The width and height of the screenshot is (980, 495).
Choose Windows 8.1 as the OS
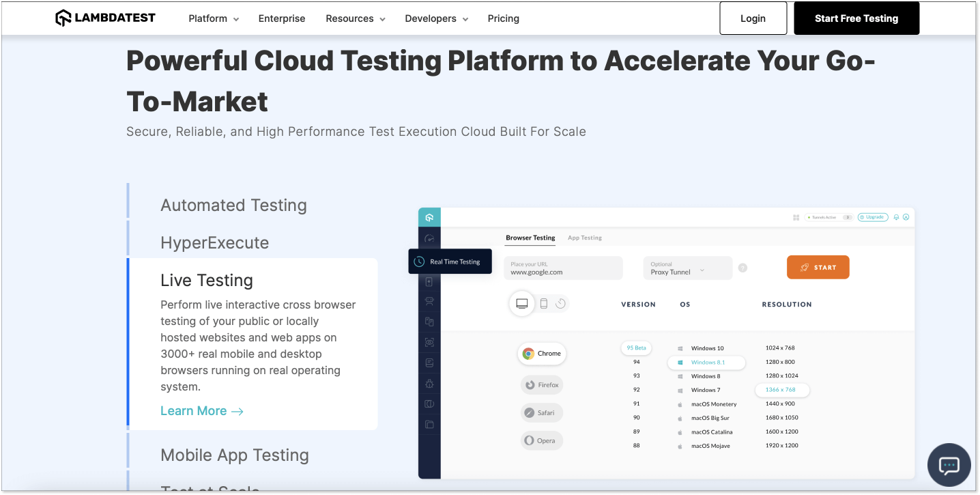706,363
